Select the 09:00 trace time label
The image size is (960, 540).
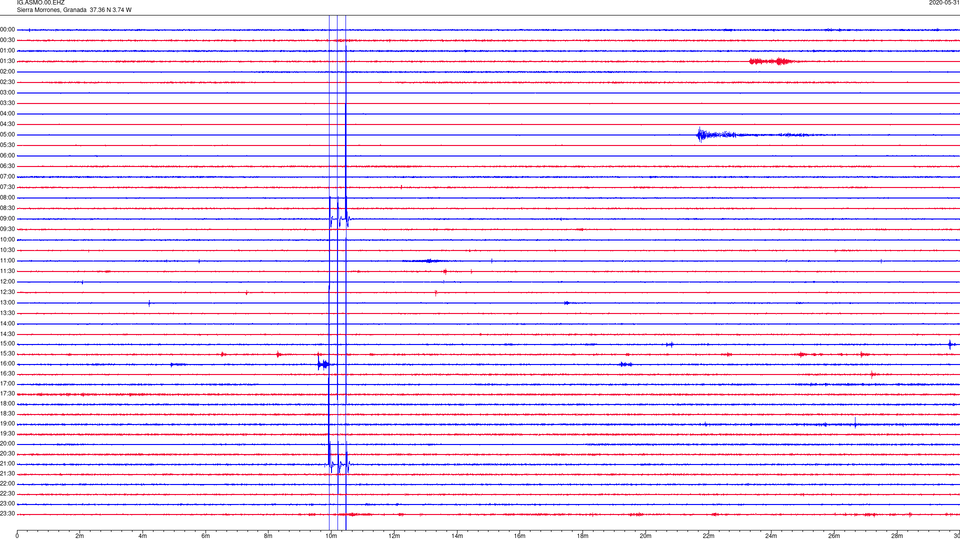pyautogui.click(x=7, y=219)
